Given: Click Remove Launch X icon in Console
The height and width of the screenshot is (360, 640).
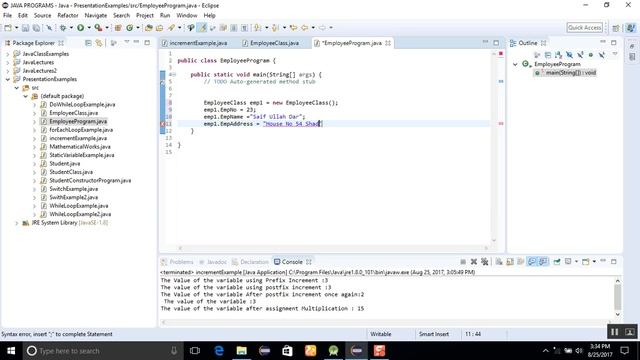Looking at the screenshot, I should click(x=474, y=262).
